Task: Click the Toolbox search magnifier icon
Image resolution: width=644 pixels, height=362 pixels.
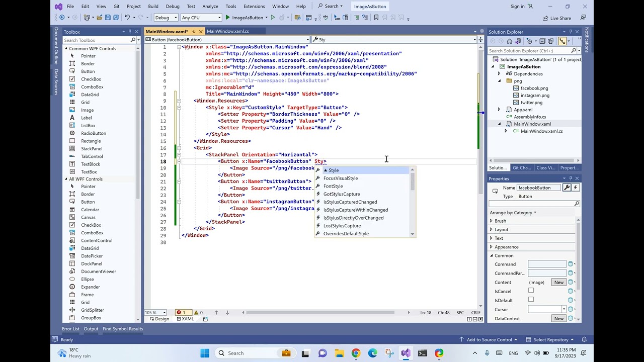Action: point(133,40)
